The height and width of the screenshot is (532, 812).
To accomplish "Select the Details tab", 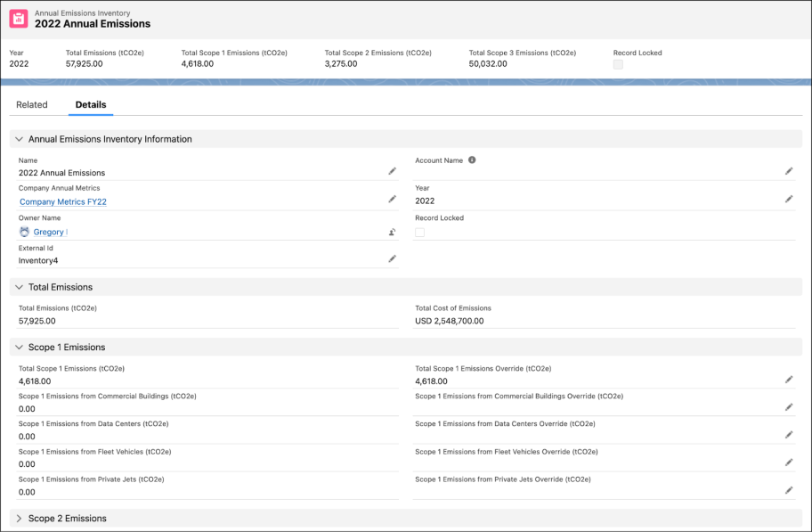I will [x=89, y=104].
